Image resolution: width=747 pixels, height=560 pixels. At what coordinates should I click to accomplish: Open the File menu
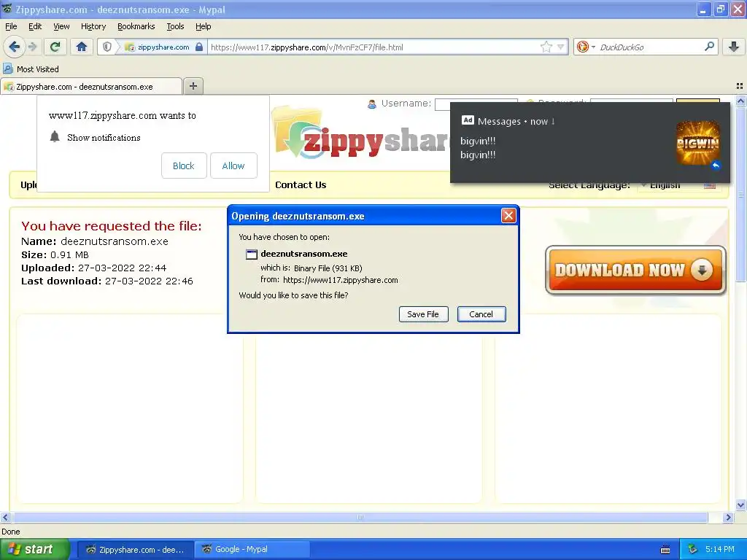click(x=11, y=26)
